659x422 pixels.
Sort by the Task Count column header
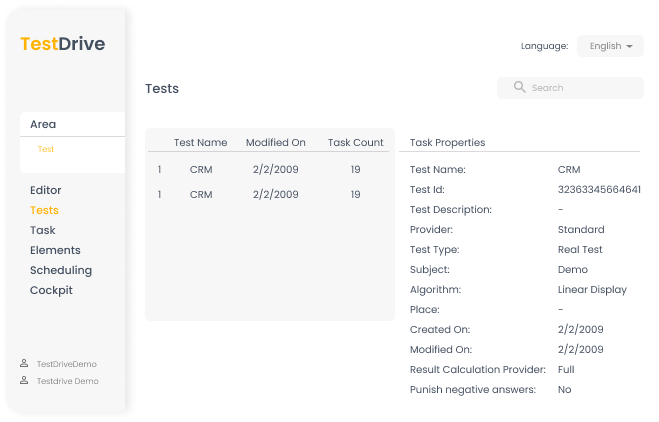[x=356, y=142]
